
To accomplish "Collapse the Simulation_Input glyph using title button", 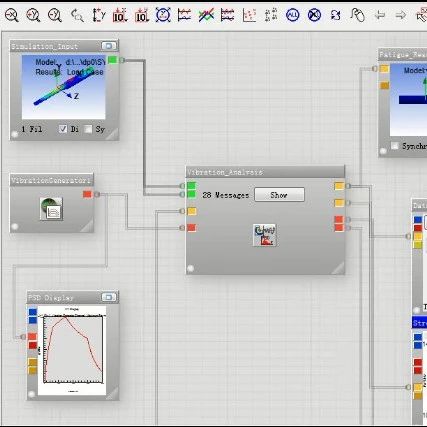I will coord(109,46).
